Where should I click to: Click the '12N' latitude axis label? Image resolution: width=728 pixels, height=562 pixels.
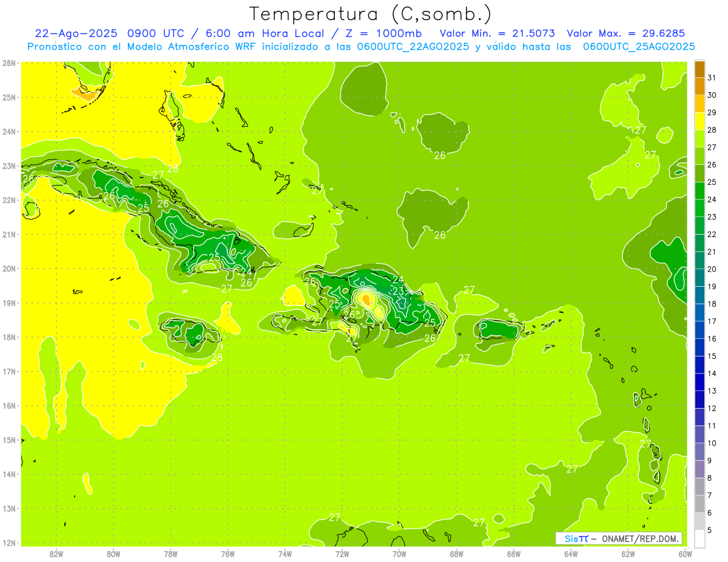(x=9, y=543)
